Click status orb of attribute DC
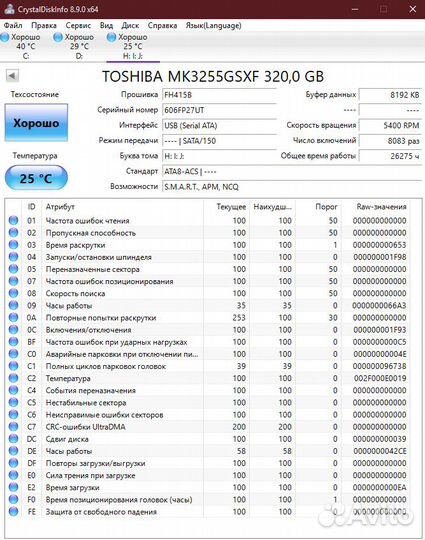Image resolution: width=425 pixels, height=540 pixels. 13,439
